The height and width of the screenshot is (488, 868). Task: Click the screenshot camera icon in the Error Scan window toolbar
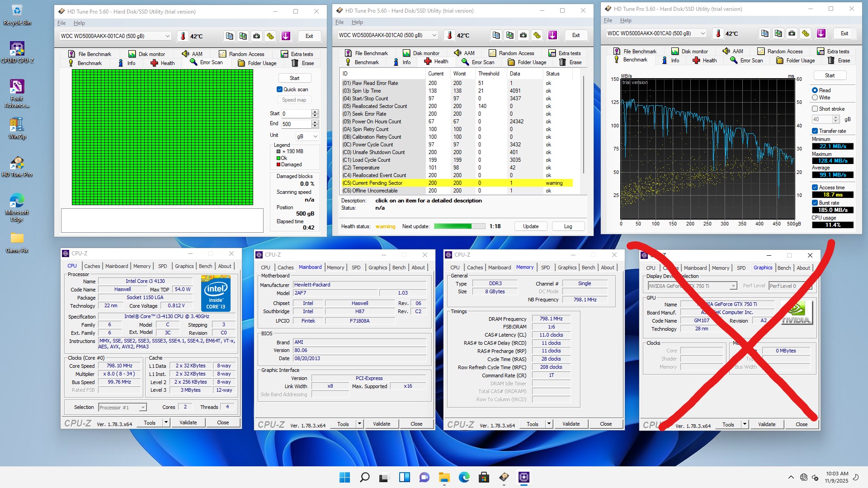(257, 36)
